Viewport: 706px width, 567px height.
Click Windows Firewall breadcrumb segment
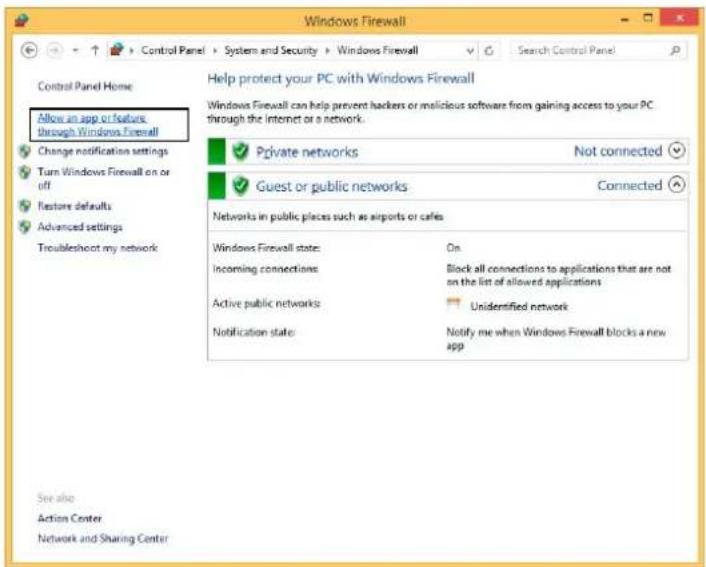(x=377, y=50)
